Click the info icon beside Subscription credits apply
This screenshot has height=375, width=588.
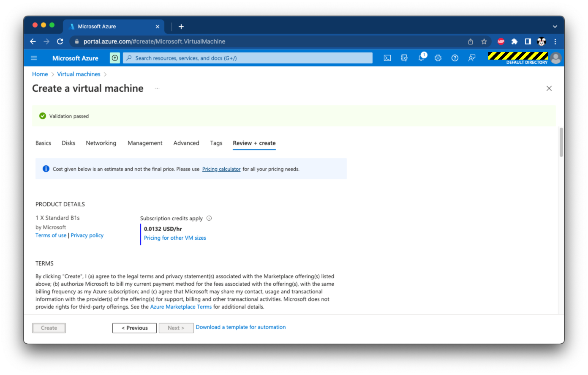tap(209, 219)
